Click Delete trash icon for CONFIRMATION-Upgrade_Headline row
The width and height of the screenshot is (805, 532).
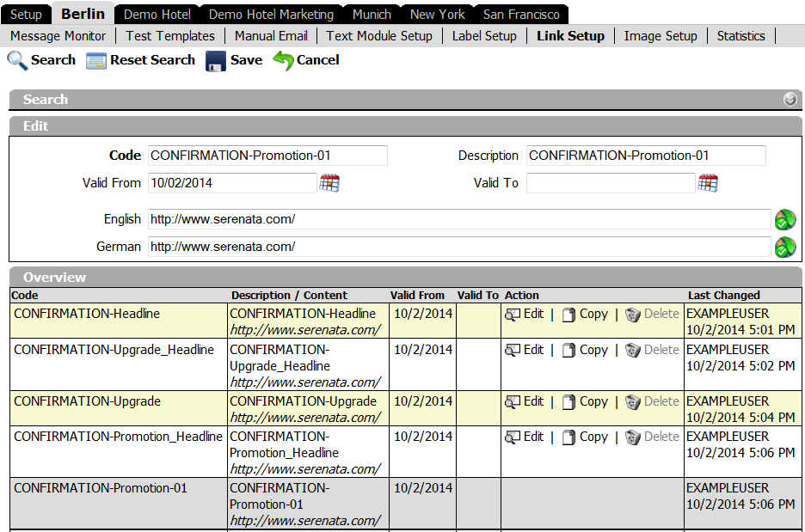[632, 351]
